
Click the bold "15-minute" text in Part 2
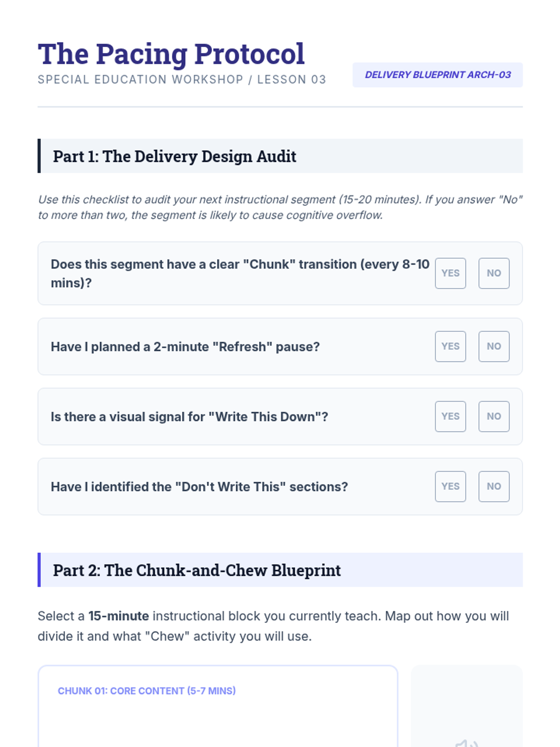119,616
